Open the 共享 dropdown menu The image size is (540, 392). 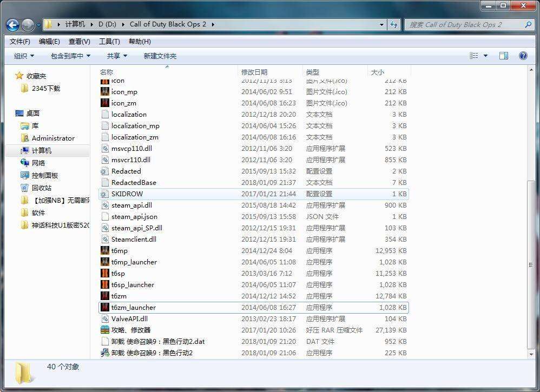tap(117, 56)
